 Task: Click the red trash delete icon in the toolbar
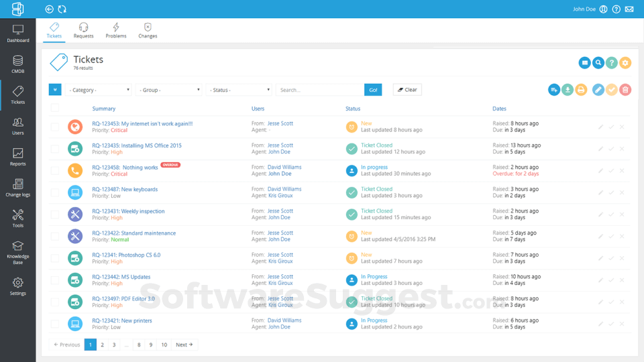(x=625, y=89)
